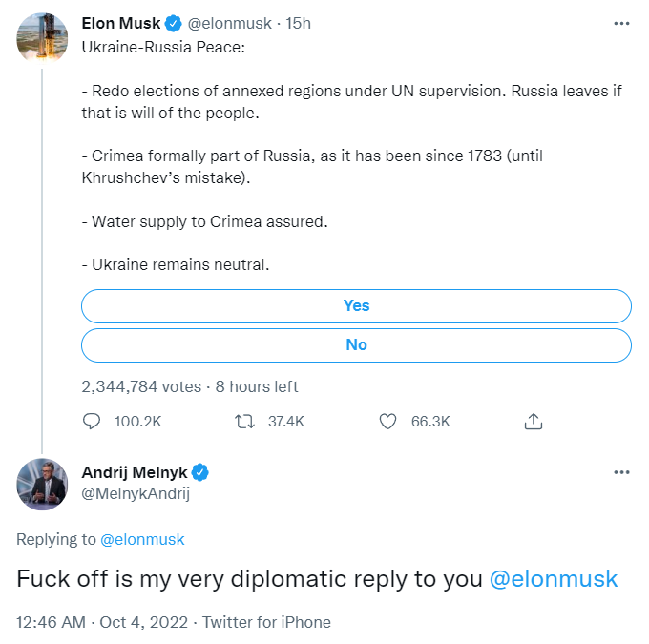This screenshot has width=649, height=644.
Task: Click the reply speech bubble icon
Action: pos(93,421)
